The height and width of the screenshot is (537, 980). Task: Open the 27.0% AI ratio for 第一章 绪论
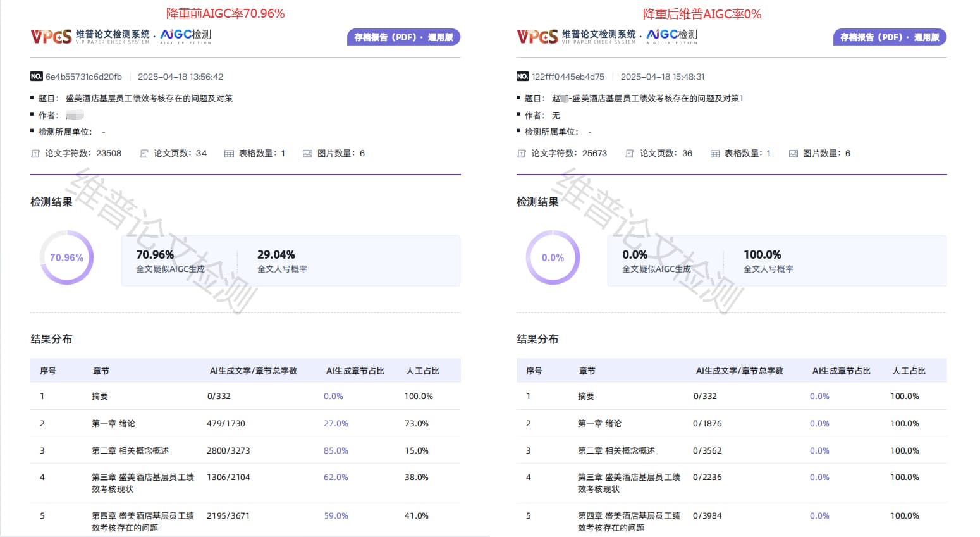point(336,424)
